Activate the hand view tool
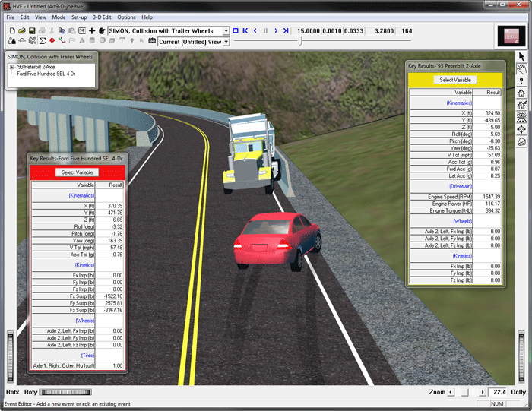The image size is (532, 411). pyautogui.click(x=522, y=68)
